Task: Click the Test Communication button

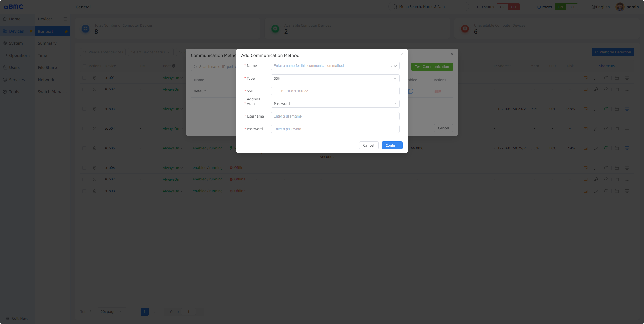Action: pos(432,67)
